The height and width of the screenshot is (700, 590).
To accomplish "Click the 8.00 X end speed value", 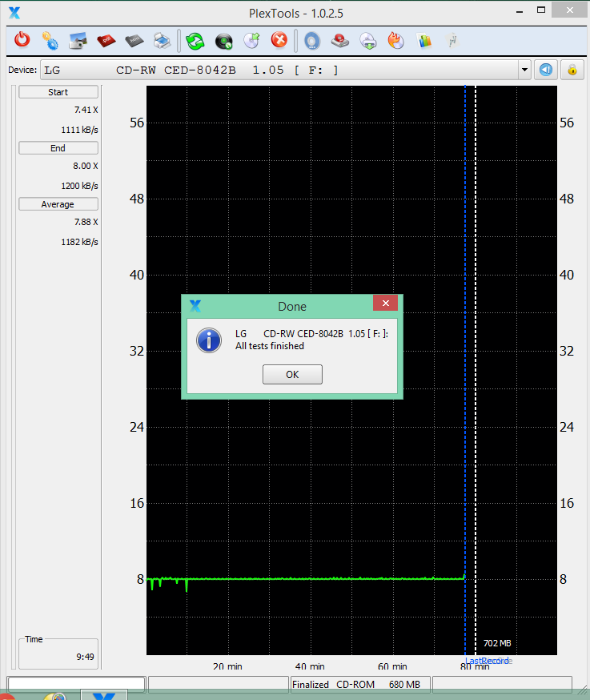I will [x=86, y=166].
